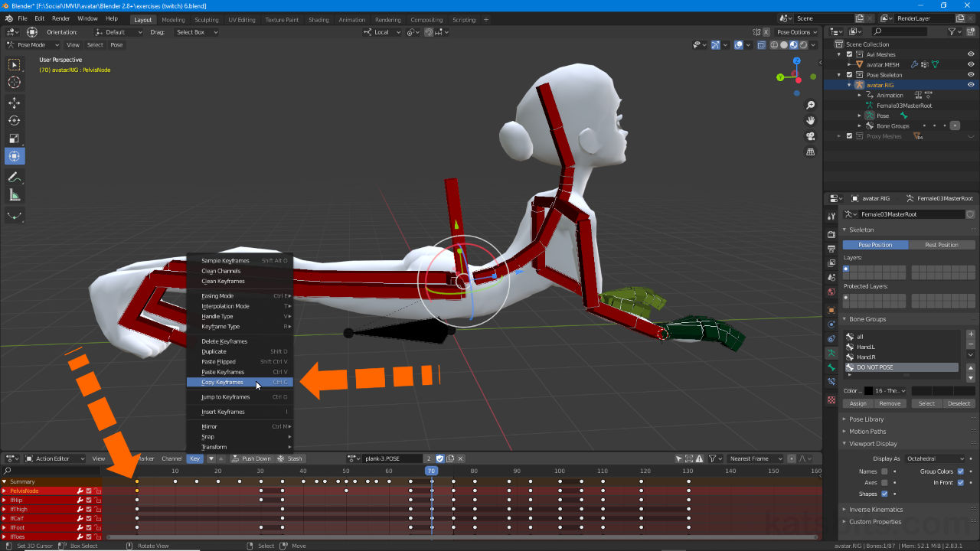The height and width of the screenshot is (551, 980).
Task: Click frame 70 marker on timeline
Action: [431, 471]
